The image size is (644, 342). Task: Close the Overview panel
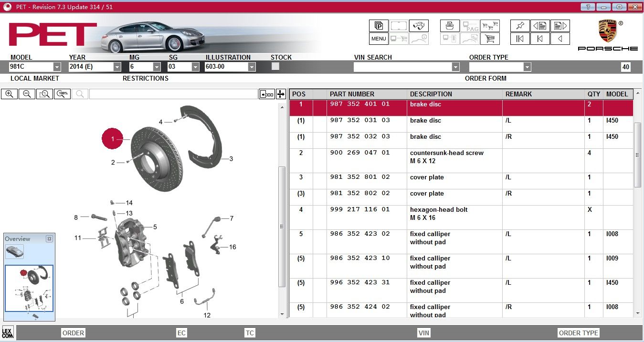49,238
